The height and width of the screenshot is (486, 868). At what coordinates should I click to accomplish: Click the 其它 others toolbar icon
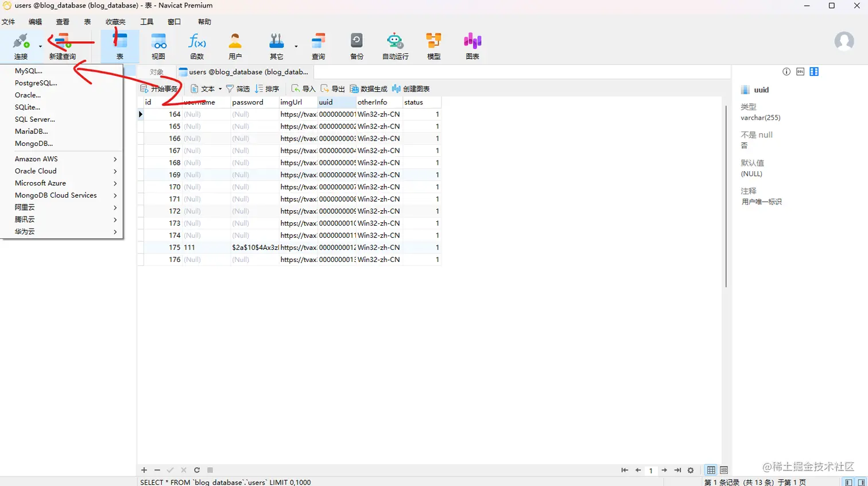click(x=277, y=46)
